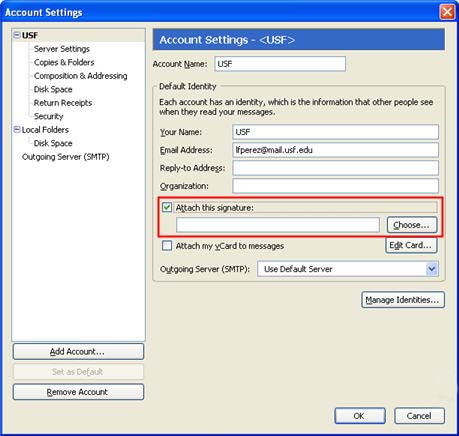Click into the Organization text field

click(335, 186)
